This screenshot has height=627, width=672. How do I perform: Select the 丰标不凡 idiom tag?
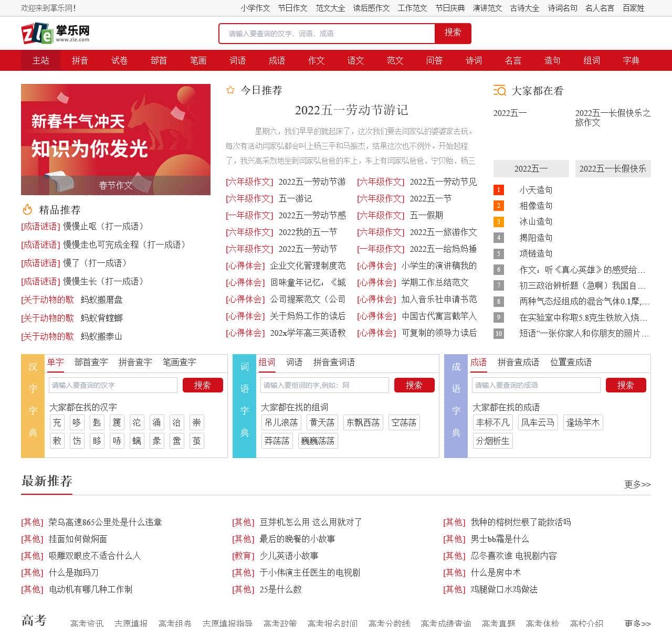pyautogui.click(x=492, y=422)
